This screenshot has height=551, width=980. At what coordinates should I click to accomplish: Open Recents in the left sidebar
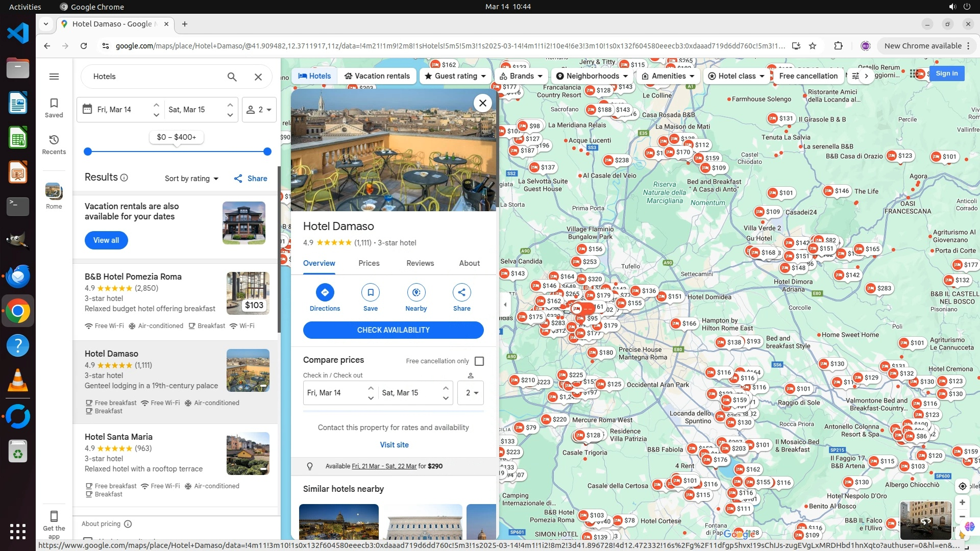pos(54,144)
